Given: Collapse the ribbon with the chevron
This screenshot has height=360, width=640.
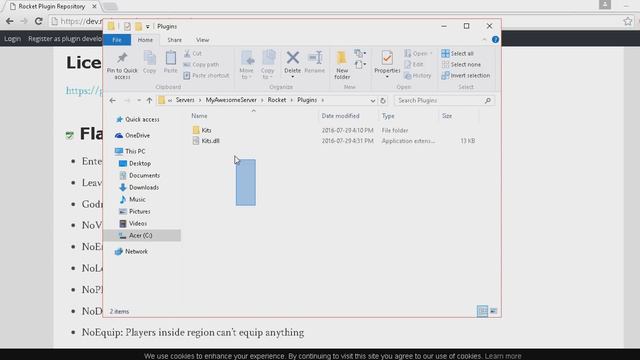Looking at the screenshot, I should click(484, 40).
